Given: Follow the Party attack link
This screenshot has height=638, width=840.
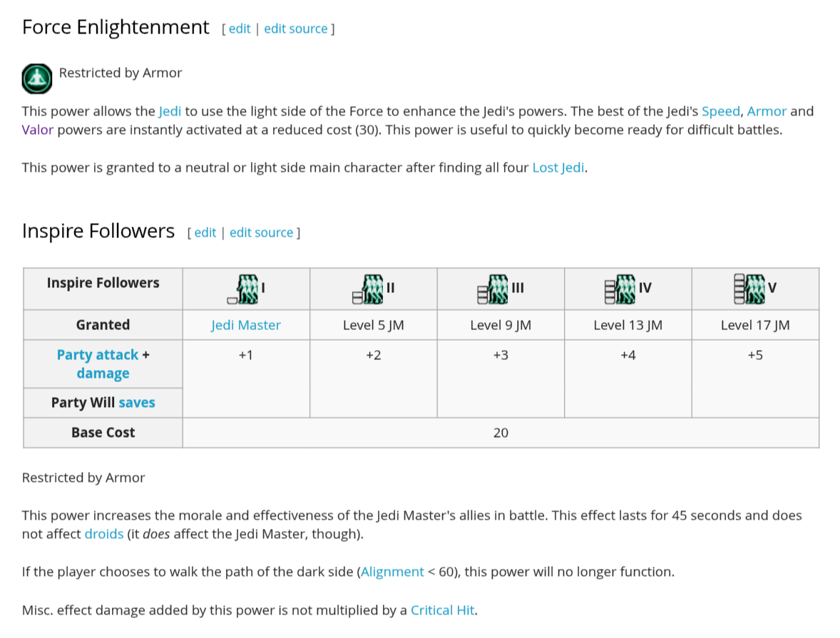Looking at the screenshot, I should click(98, 355).
